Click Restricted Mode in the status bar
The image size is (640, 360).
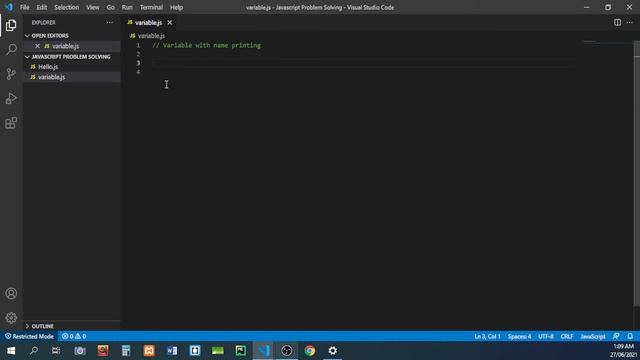(29, 336)
